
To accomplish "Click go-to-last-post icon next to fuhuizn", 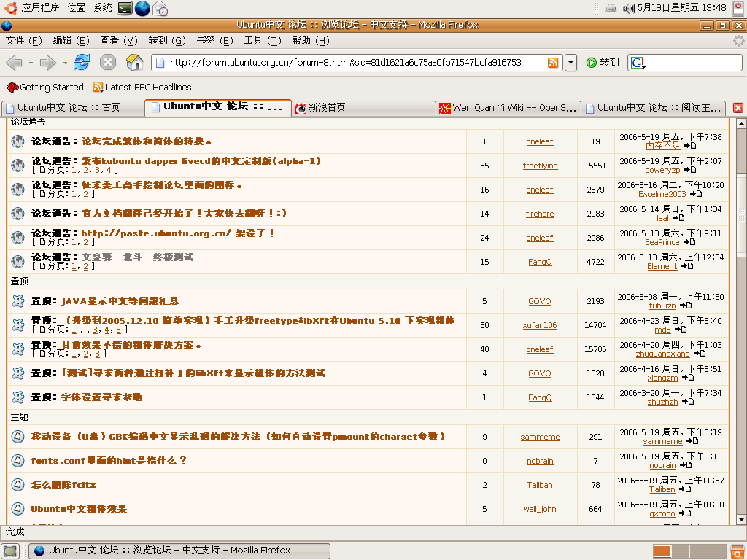I will coord(686,306).
